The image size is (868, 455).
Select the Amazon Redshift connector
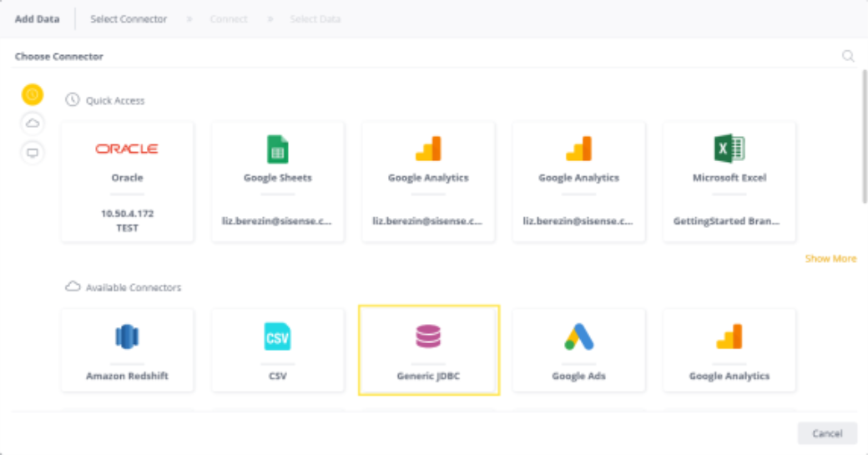[128, 351]
